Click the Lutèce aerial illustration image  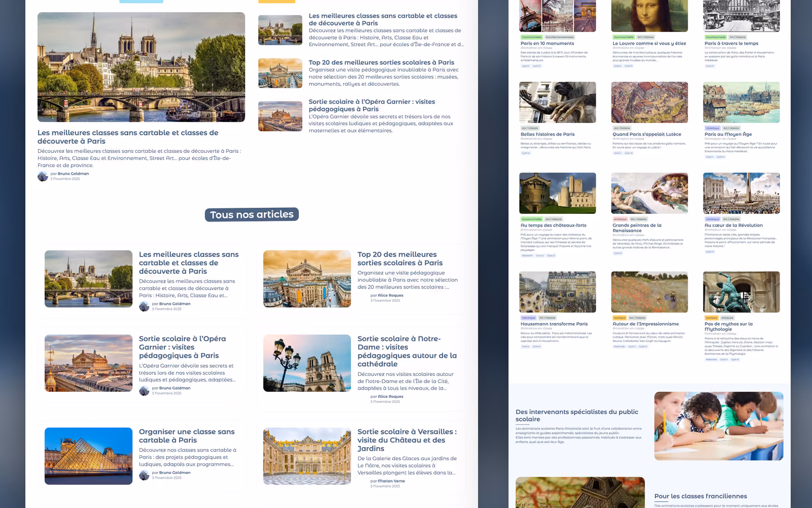click(650, 103)
